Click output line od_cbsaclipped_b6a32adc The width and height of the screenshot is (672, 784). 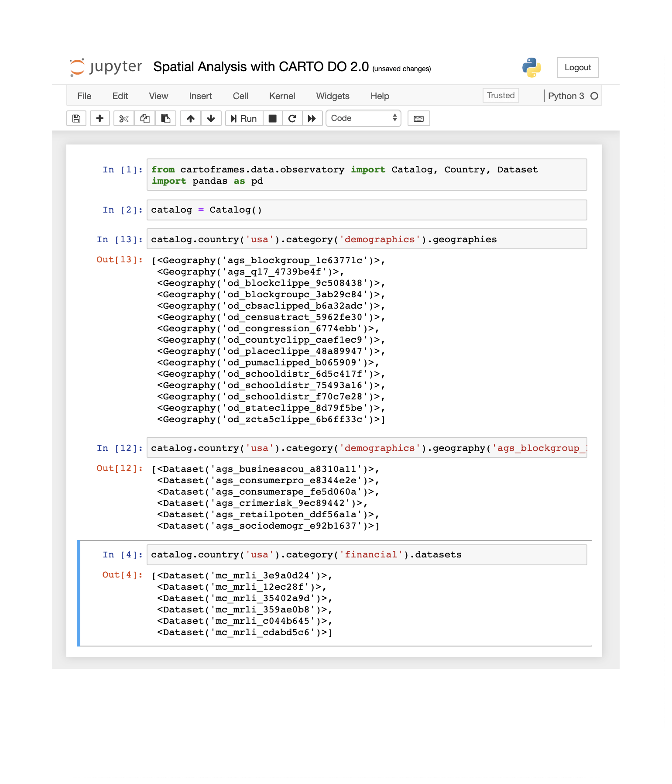tap(271, 306)
